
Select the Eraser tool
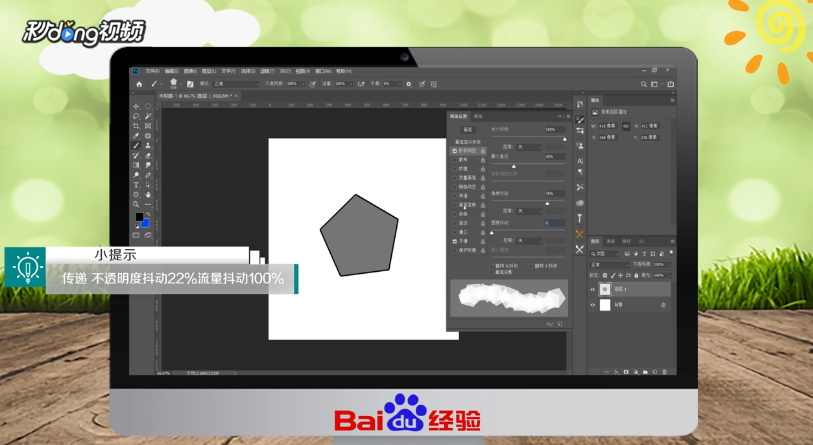pos(148,156)
